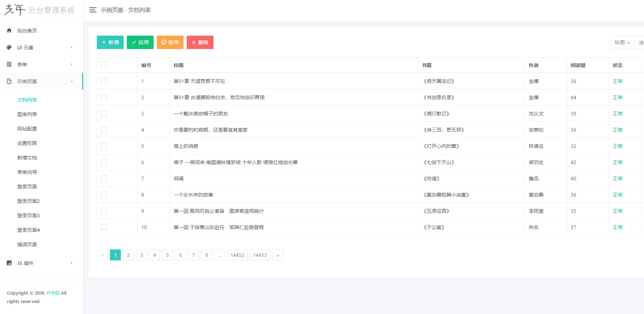
Task: Expand the UI 元素 menu chevron
Action: click(x=72, y=47)
